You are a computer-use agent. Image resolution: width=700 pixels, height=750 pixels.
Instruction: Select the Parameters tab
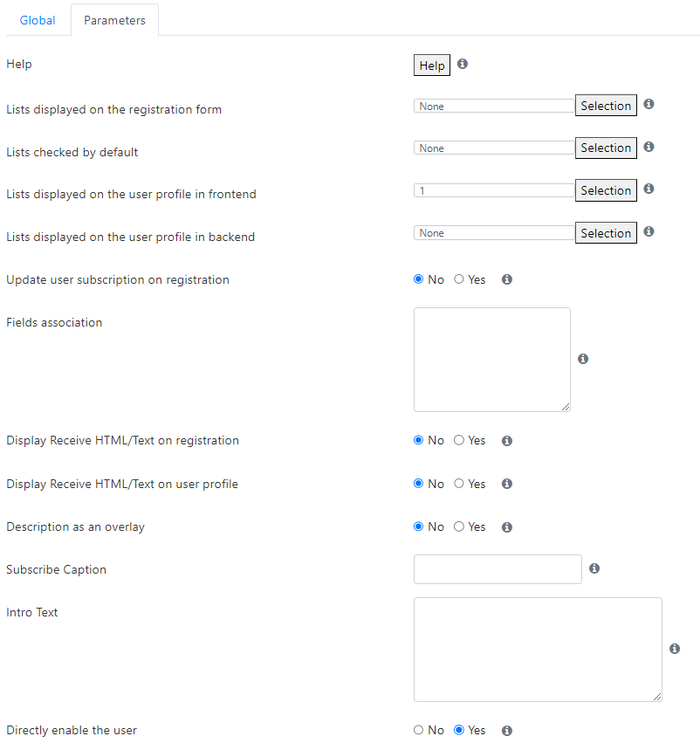[x=114, y=20]
